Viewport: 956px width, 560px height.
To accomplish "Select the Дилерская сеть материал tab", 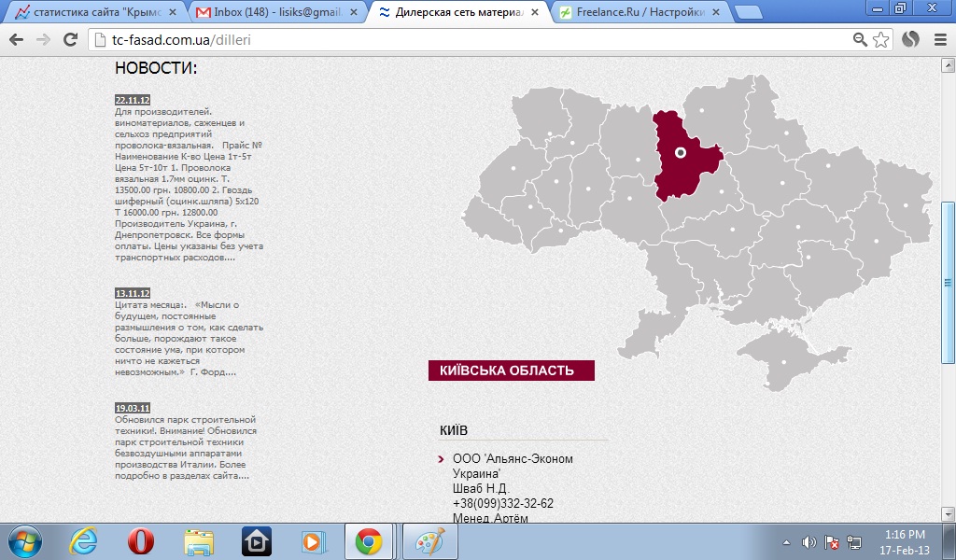I will click(458, 12).
